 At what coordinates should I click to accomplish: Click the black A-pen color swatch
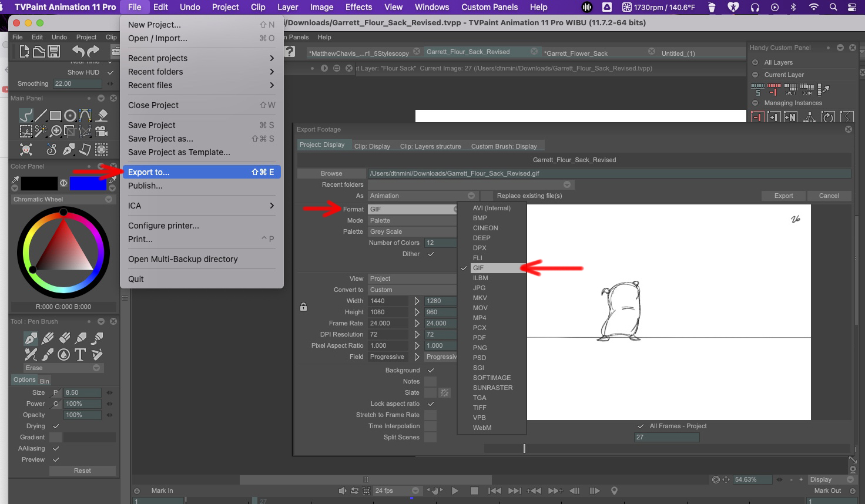tap(39, 183)
